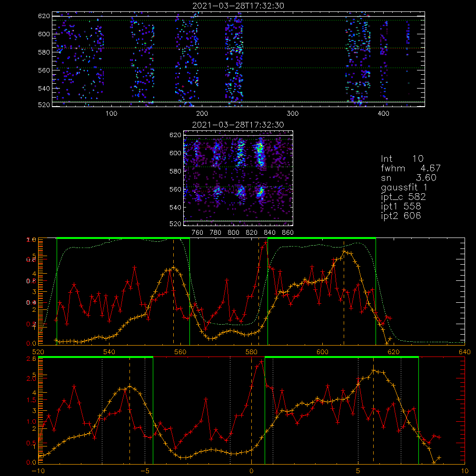Viewport: 476px width, 476px height.
Task: Click the orange curve's highest peak in bottom plot
Action: (374, 370)
